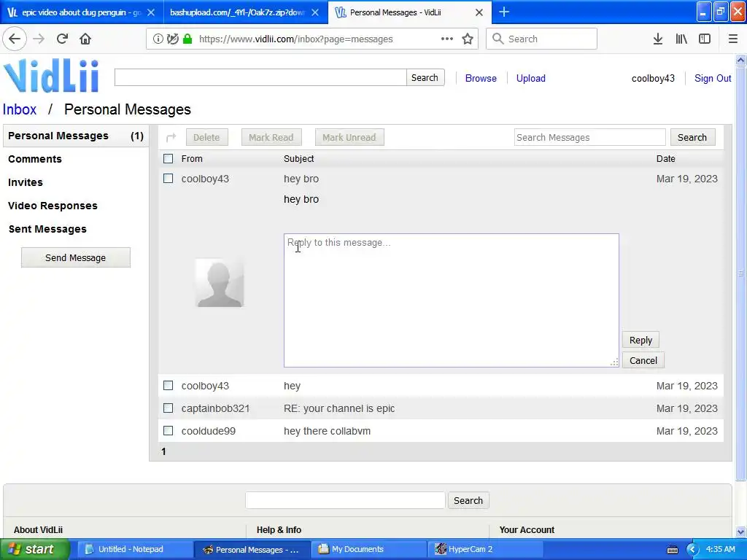Click the Reply to this message text area

coord(451,300)
